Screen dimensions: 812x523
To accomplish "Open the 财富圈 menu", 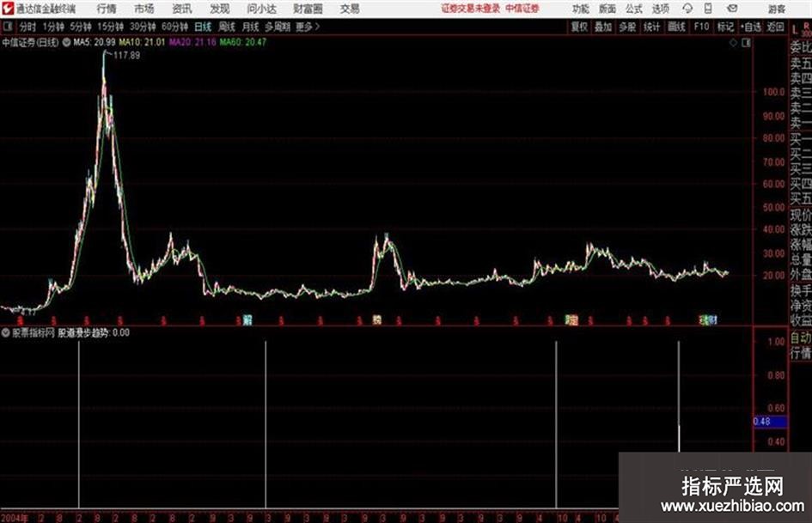I will pos(308,9).
